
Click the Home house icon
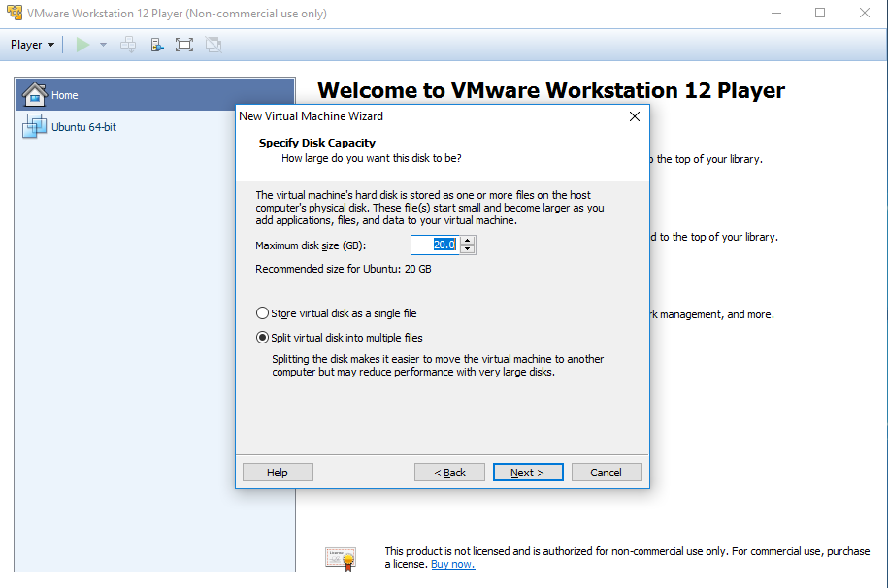point(35,94)
